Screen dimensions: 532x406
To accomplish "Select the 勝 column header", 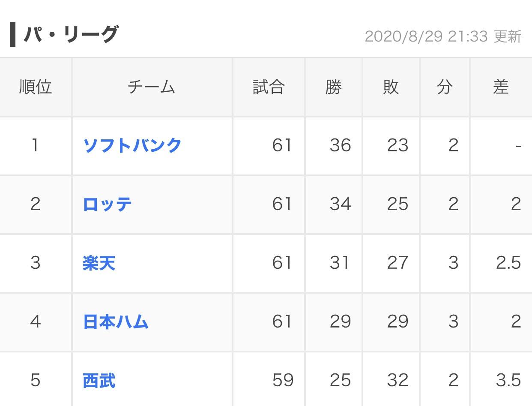I will pyautogui.click(x=333, y=87).
